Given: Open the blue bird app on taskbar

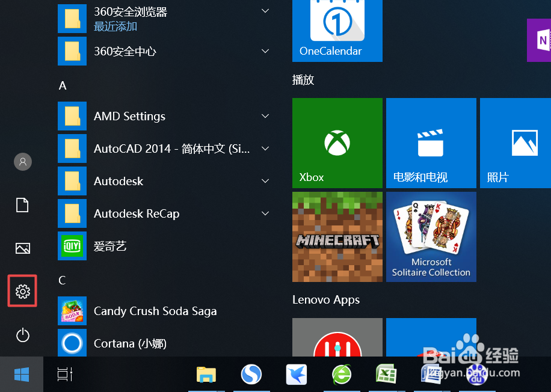Looking at the screenshot, I should (x=296, y=374).
